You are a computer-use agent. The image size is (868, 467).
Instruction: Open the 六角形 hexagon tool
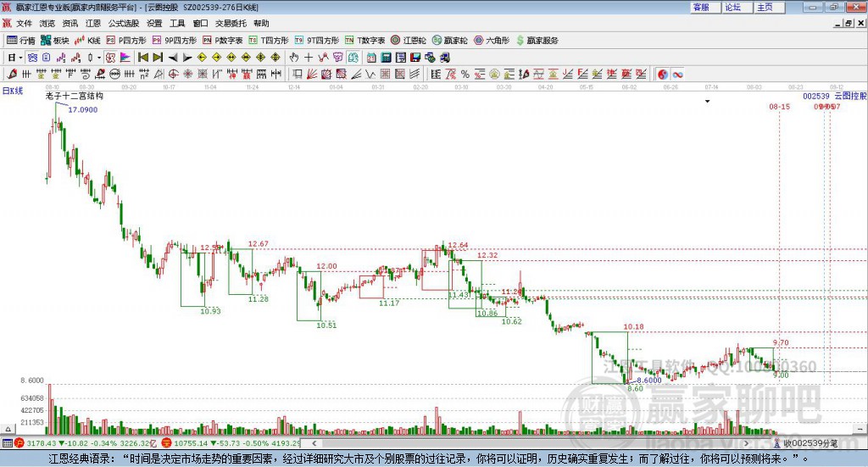[x=492, y=41]
